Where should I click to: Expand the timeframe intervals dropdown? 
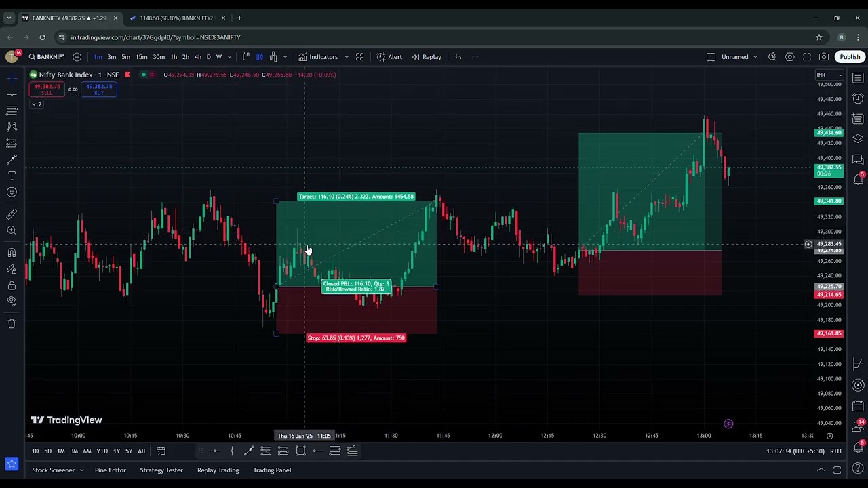(229, 57)
